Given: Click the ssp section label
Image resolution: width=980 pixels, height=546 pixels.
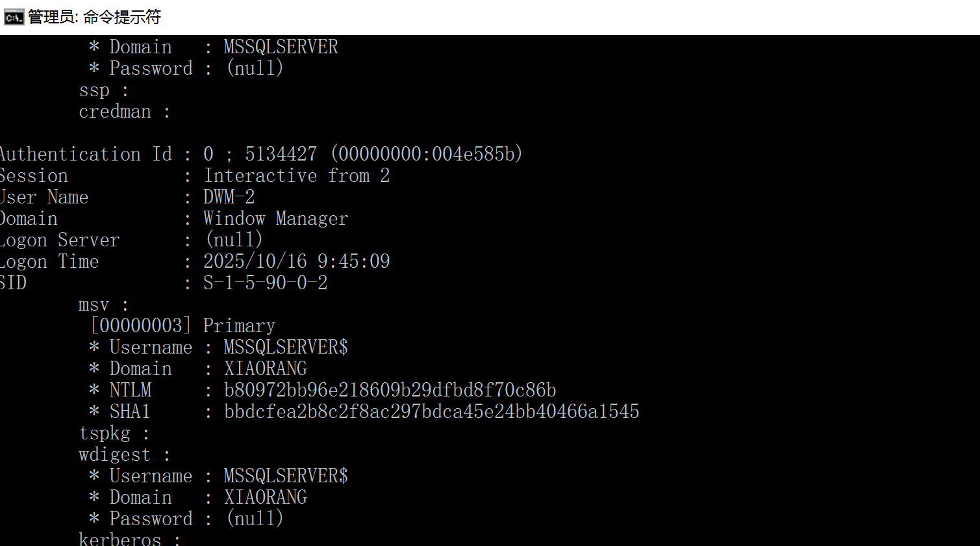Looking at the screenshot, I should 94,90.
